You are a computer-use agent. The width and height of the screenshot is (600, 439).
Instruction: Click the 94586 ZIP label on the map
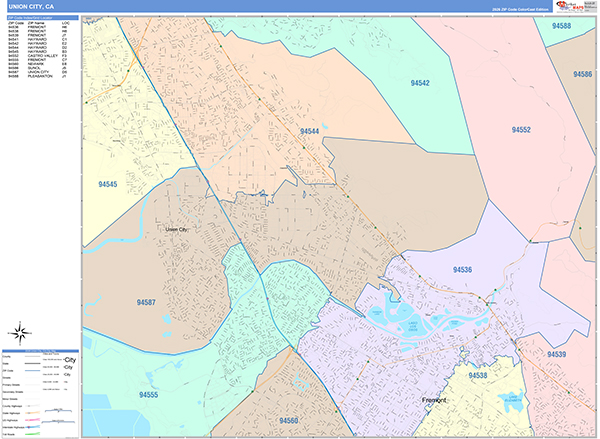pos(582,74)
